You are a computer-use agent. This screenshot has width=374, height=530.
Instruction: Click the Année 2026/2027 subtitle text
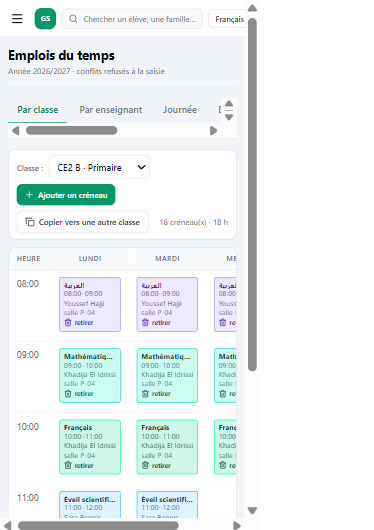coord(86,71)
